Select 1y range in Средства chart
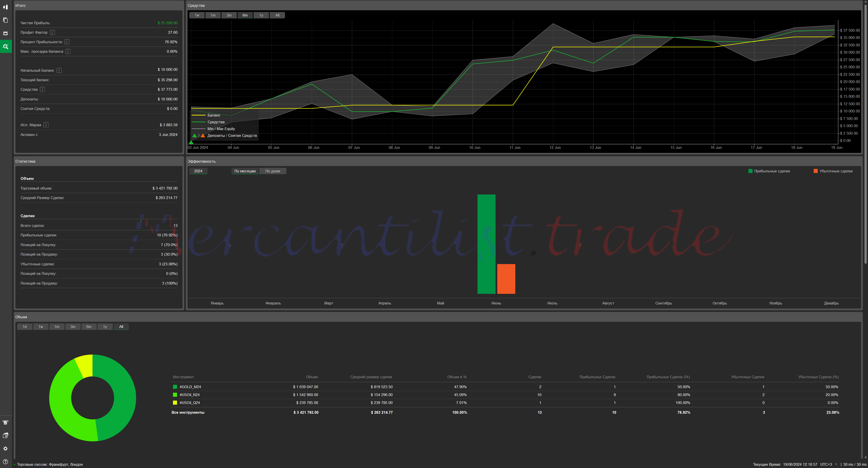The width and height of the screenshot is (868, 468). [x=261, y=15]
